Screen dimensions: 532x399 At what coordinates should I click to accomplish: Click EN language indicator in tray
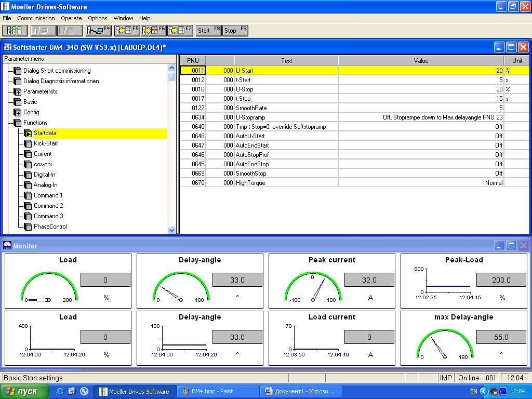[x=474, y=392]
